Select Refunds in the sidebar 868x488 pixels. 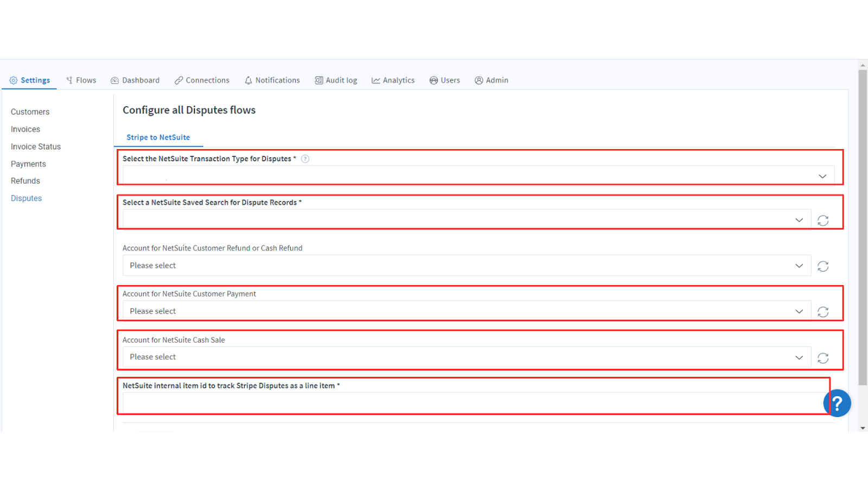25,181
